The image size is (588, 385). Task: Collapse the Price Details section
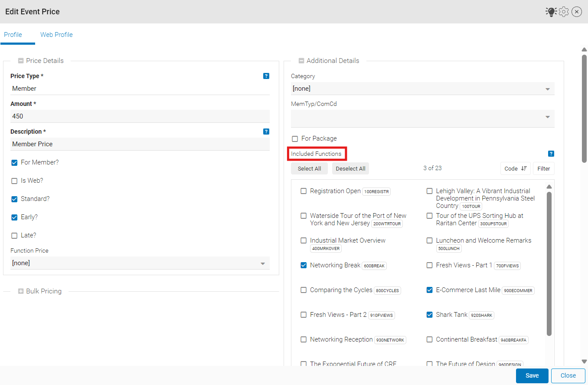click(21, 61)
